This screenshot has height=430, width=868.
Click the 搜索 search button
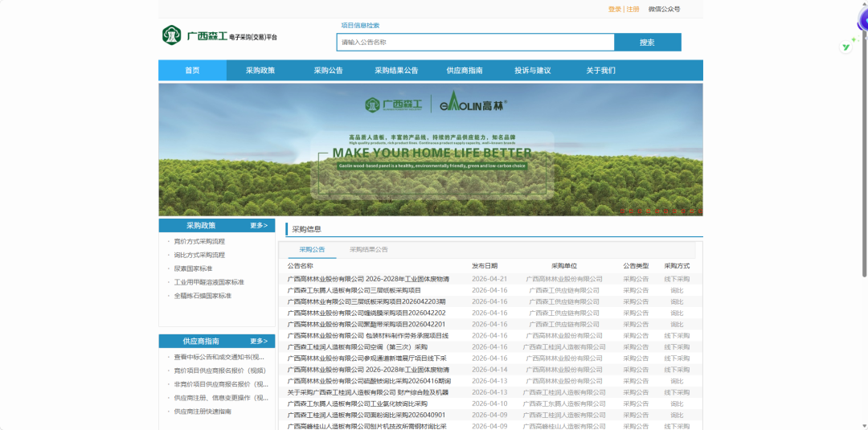click(648, 42)
